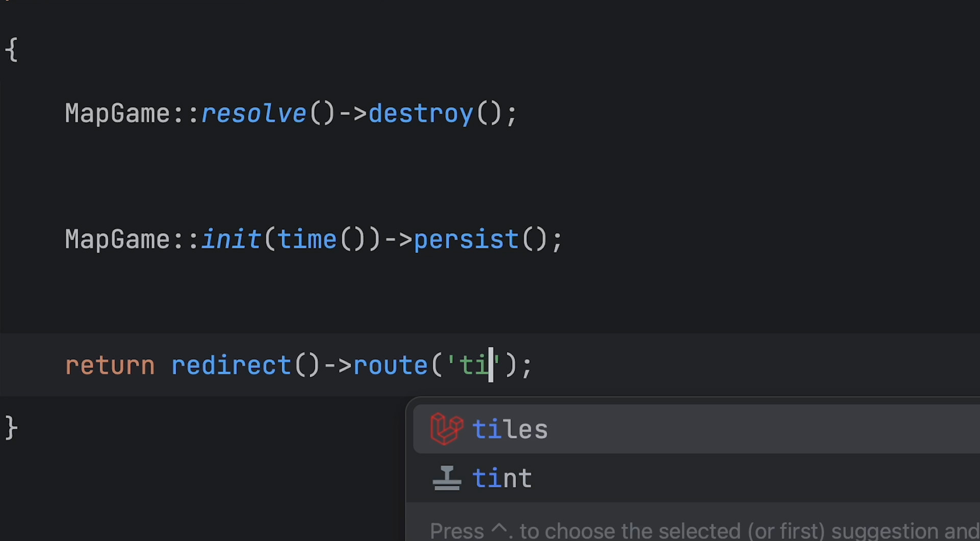Image resolution: width=980 pixels, height=541 pixels.
Task: Click the MapGame class on the resolve line
Action: pyautogui.click(x=117, y=113)
